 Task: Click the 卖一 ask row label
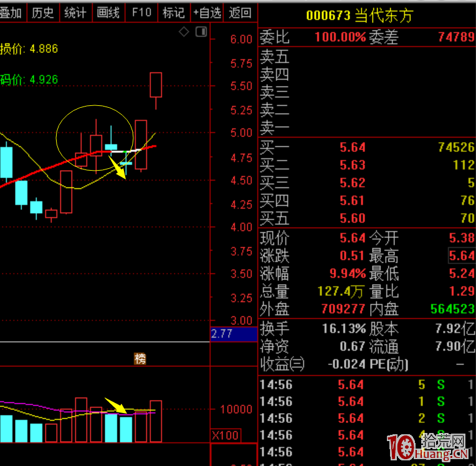(274, 128)
